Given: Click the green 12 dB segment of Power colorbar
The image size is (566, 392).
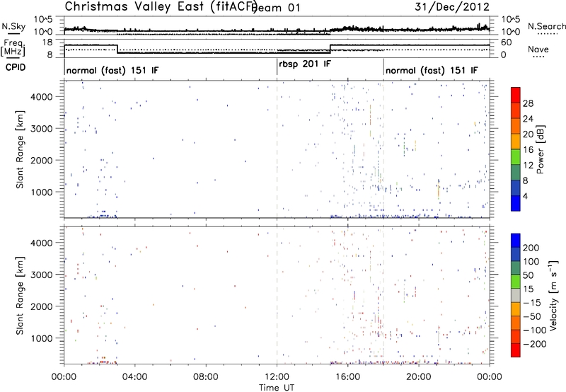Looking at the screenshot, I should (516, 156).
